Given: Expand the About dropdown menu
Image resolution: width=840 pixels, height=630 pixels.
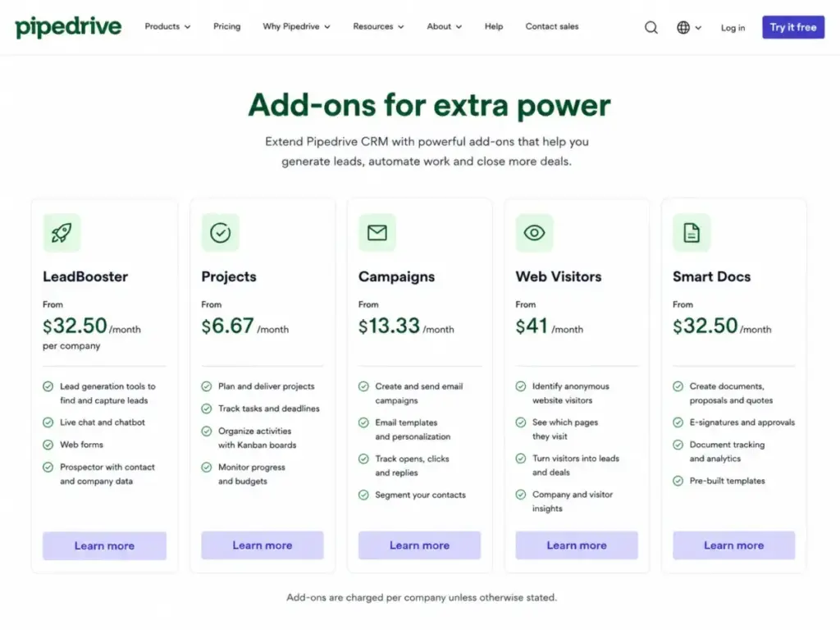Looking at the screenshot, I should (444, 26).
